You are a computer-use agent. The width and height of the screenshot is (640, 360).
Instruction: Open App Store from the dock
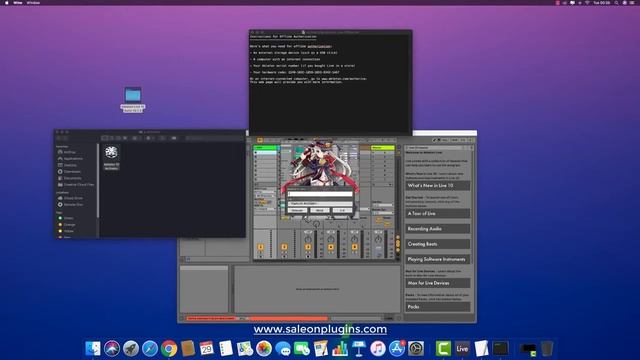click(397, 349)
